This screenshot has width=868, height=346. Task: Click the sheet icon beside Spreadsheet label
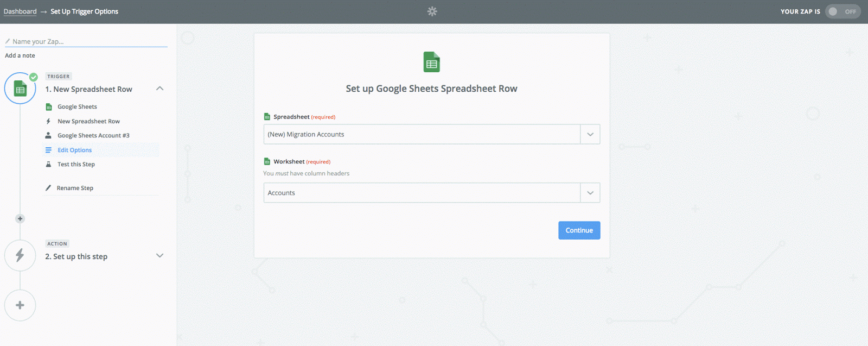[267, 117]
